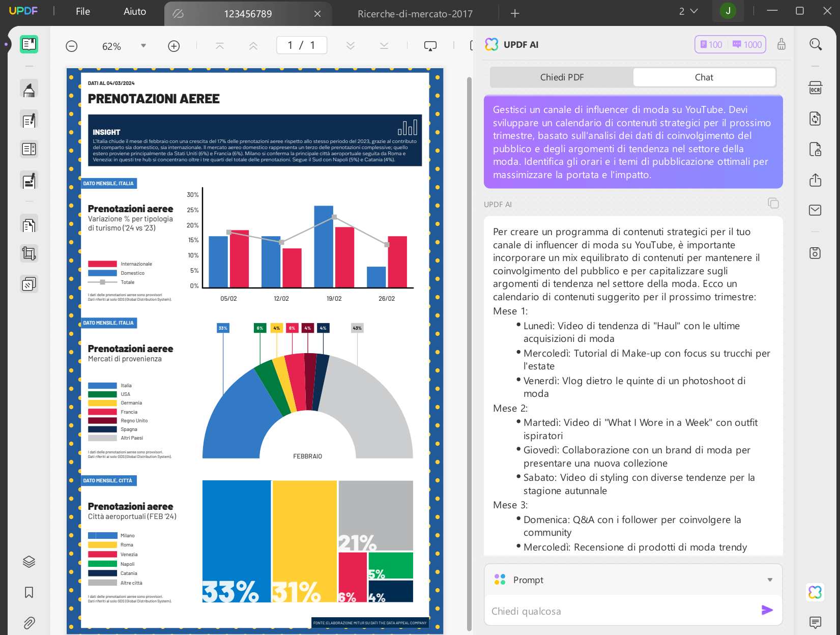Viewport: 840px width, 635px height.
Task: Copy the UPDF AI response
Action: tap(773, 204)
